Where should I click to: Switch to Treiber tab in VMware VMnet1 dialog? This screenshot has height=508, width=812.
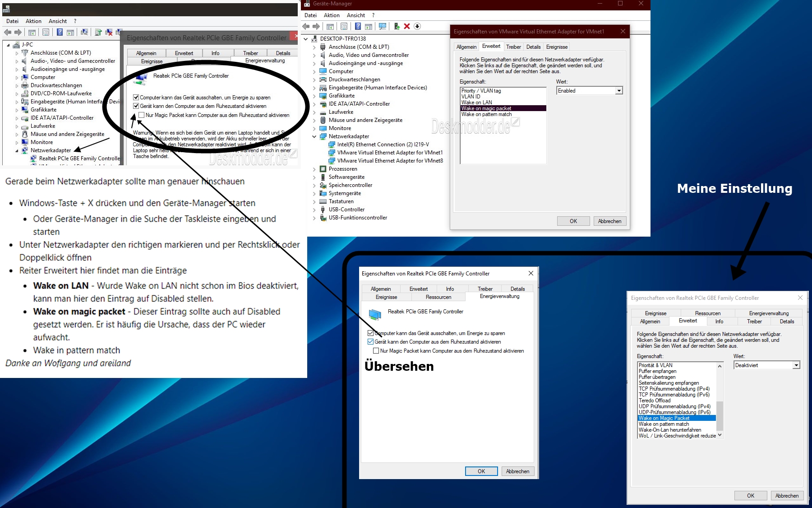[x=513, y=47]
